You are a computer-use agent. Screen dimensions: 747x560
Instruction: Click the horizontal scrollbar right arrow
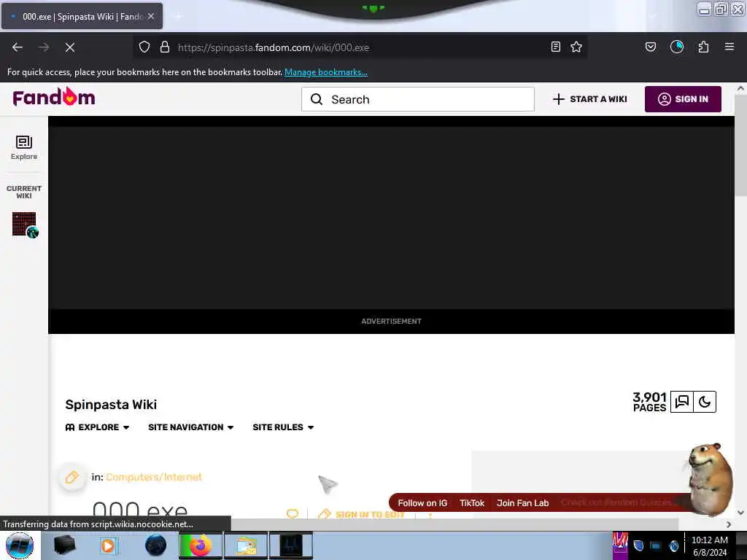729,524
